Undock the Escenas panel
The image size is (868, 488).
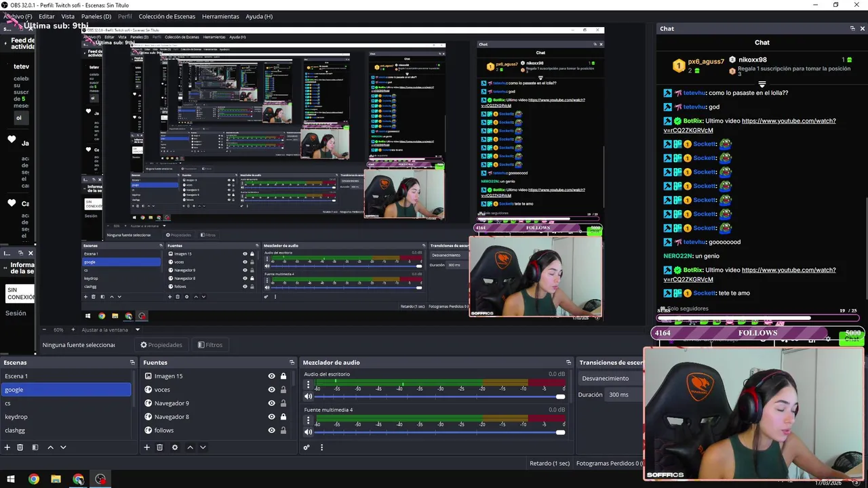tap(132, 363)
